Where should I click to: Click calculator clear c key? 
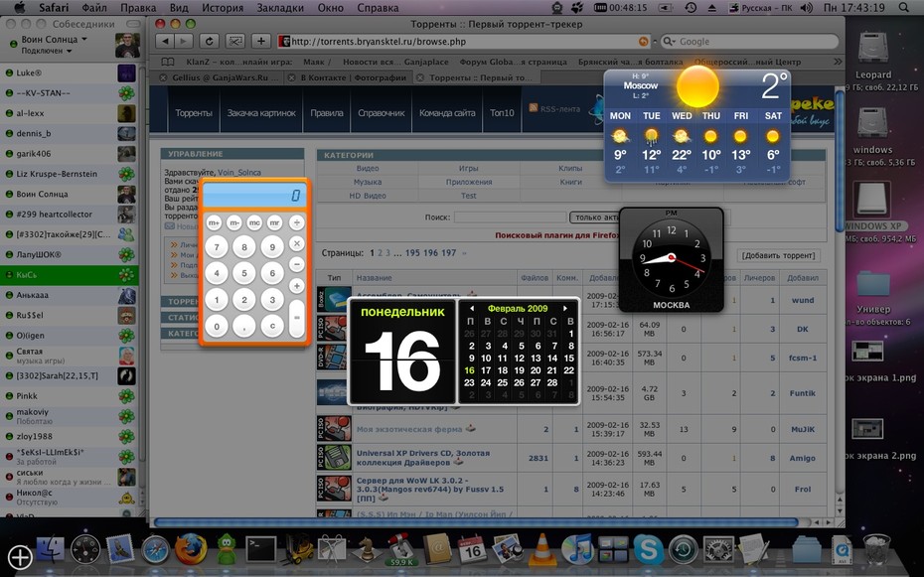click(x=271, y=326)
